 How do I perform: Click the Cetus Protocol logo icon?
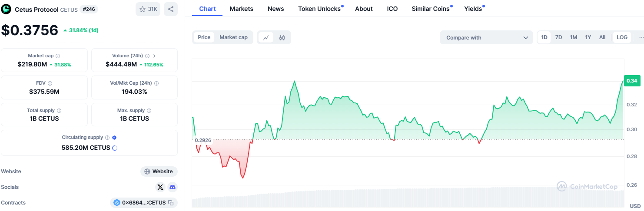click(x=7, y=9)
